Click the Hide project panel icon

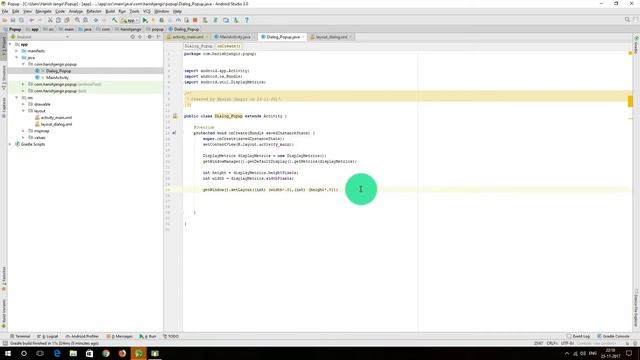point(158,37)
